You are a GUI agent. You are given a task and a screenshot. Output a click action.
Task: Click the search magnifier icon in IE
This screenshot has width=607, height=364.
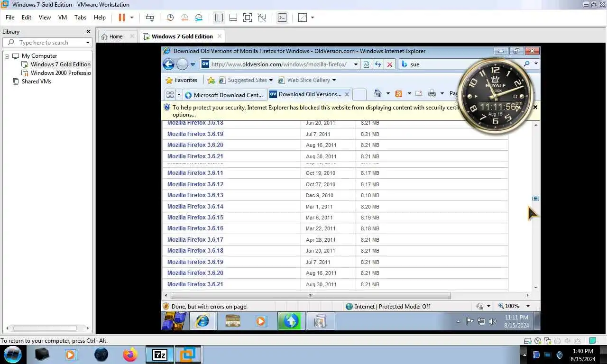point(527,64)
